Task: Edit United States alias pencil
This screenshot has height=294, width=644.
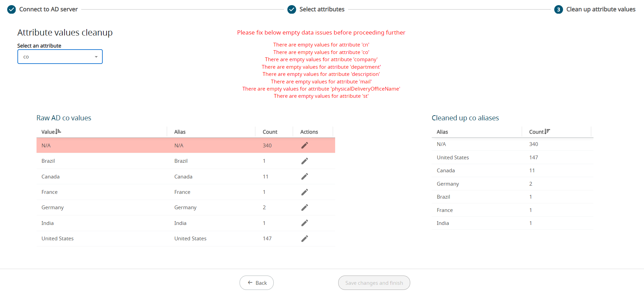Action: [304, 239]
